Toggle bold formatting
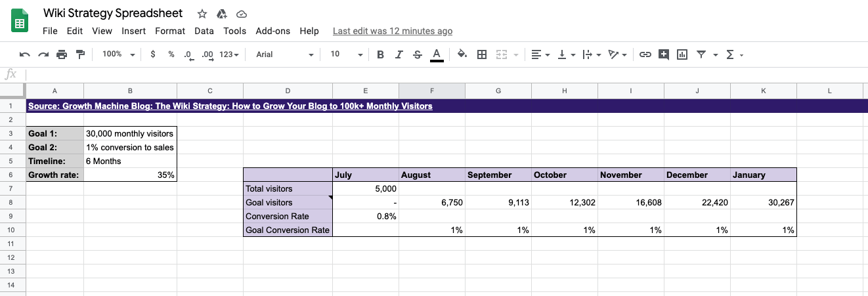Viewport: 868px width, 296px height. click(380, 54)
